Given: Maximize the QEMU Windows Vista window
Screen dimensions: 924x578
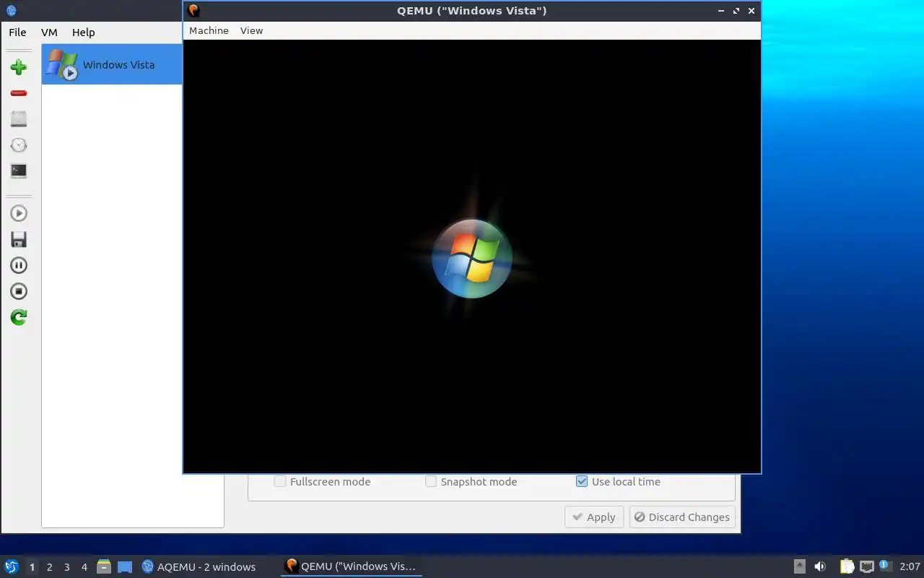Looking at the screenshot, I should click(736, 11).
